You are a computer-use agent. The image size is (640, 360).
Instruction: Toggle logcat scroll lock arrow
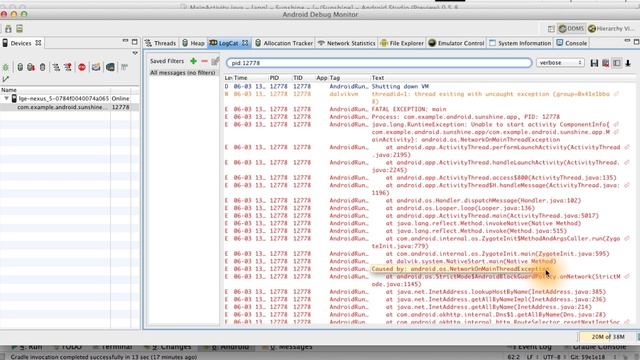(628, 63)
